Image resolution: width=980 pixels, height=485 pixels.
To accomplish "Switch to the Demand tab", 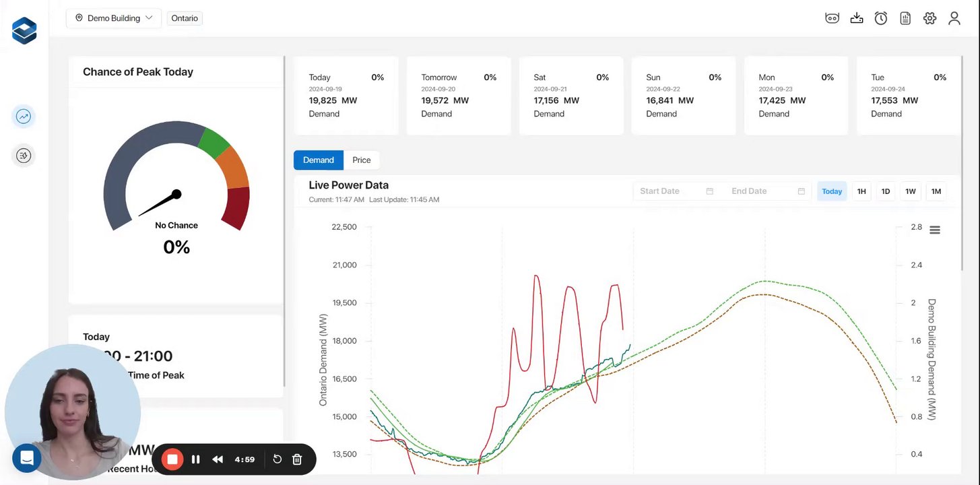I will click(319, 160).
